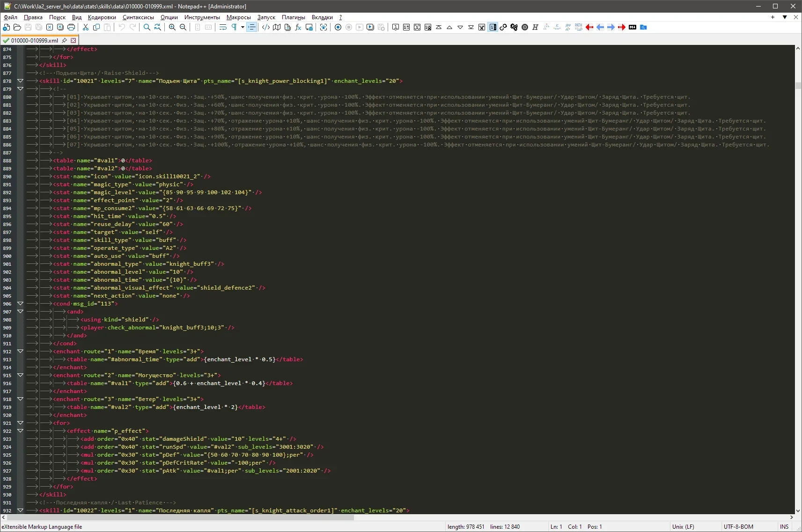This screenshot has height=532, width=802.
Task: Click the INS indicator in the status bar
Action: 784,527
